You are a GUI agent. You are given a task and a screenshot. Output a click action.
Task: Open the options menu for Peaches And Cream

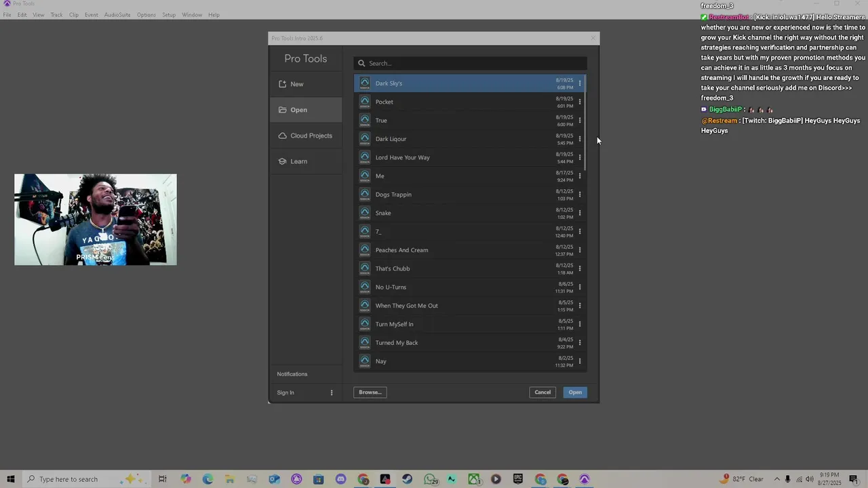pos(580,250)
